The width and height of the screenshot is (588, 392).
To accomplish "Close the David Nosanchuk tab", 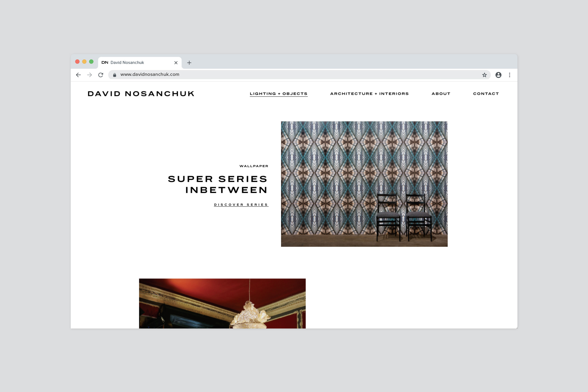I will pos(176,63).
